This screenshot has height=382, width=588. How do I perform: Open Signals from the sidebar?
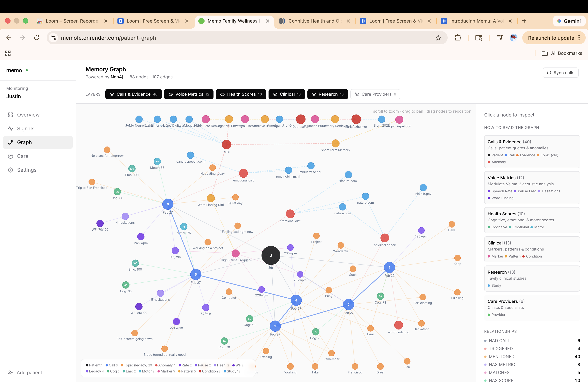(25, 129)
